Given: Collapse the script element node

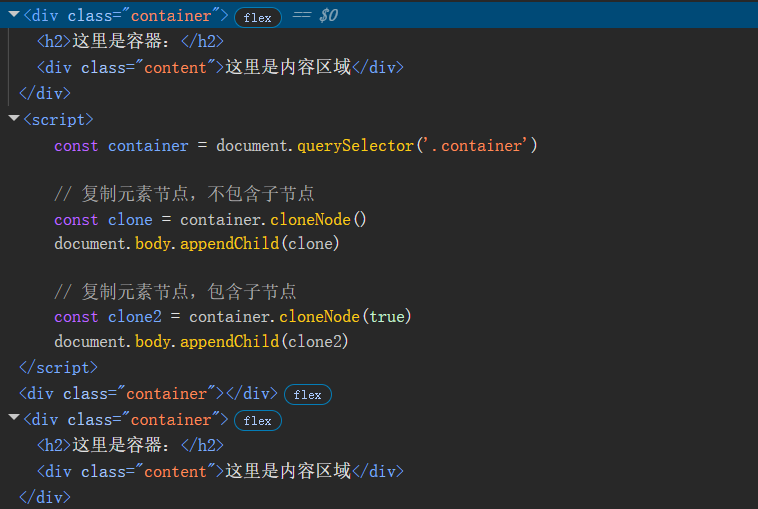Looking at the screenshot, I should click(x=13, y=120).
